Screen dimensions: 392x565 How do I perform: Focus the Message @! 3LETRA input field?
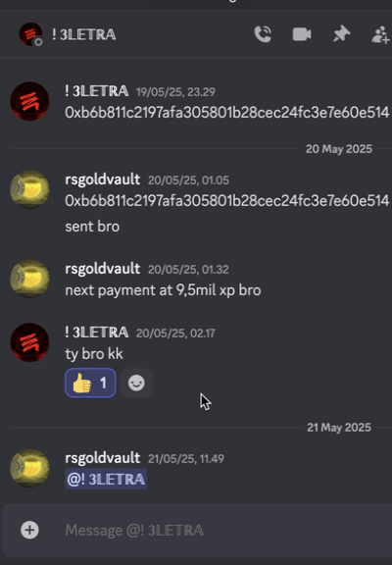[223, 530]
